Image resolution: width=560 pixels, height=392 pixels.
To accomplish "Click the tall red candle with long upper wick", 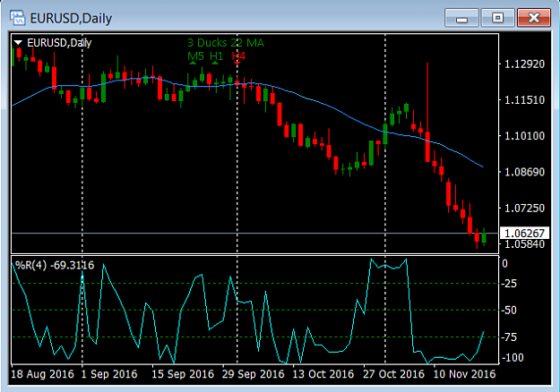I will click(427, 146).
